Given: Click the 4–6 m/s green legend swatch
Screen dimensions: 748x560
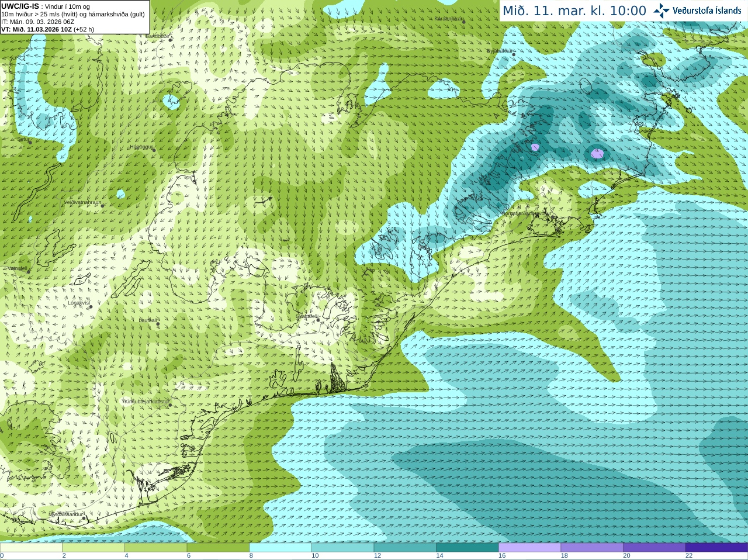Looking at the screenshot, I should [x=155, y=548].
